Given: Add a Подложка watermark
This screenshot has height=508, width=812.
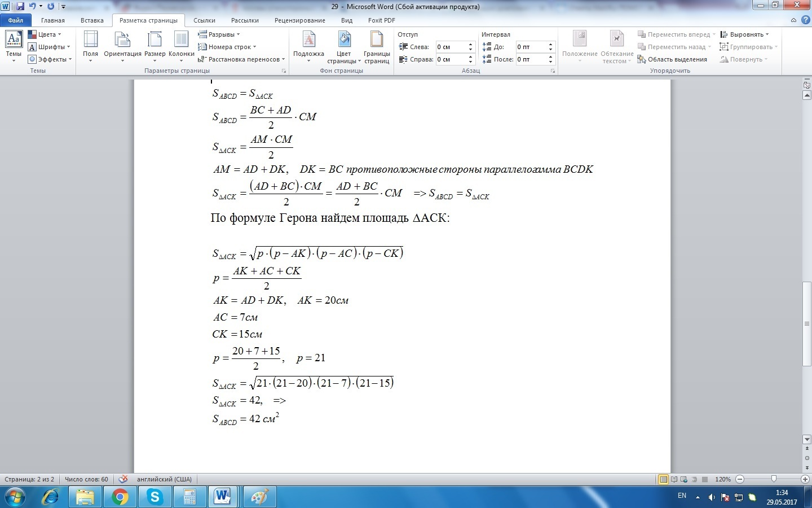Looking at the screenshot, I should pos(308,46).
